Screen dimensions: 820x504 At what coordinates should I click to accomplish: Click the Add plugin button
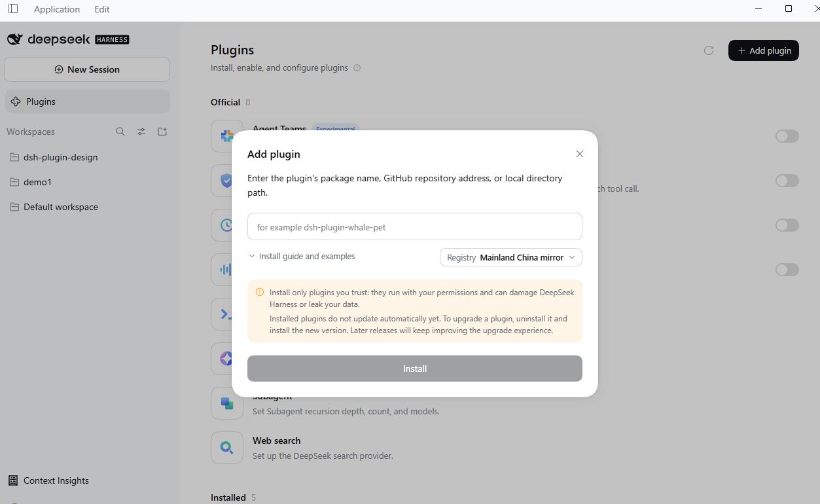point(764,50)
